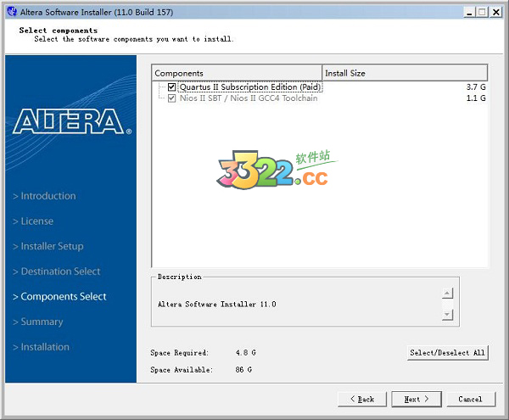Open the Installation step in sidebar
The height and width of the screenshot is (420, 509).
[42, 347]
